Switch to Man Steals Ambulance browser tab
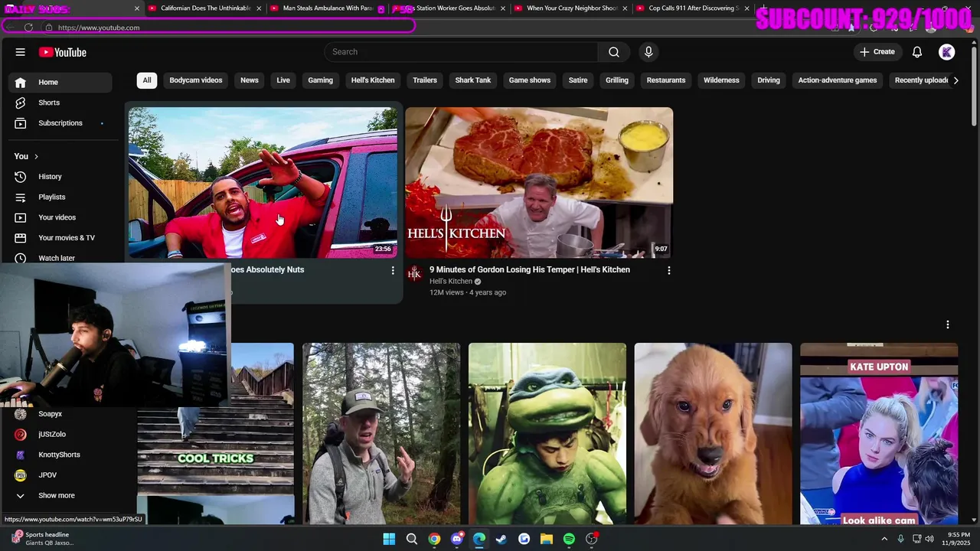 pyautogui.click(x=327, y=8)
